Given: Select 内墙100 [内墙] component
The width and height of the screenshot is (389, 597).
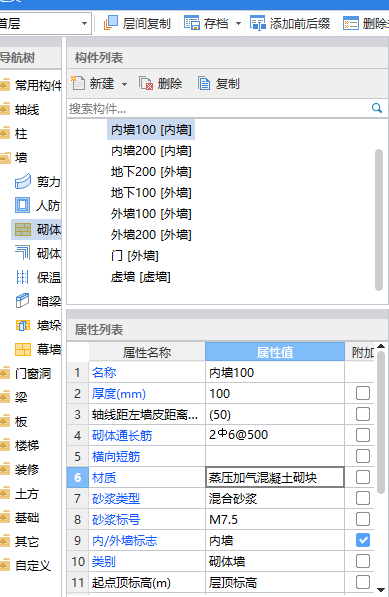Looking at the screenshot, I should click(x=151, y=130).
